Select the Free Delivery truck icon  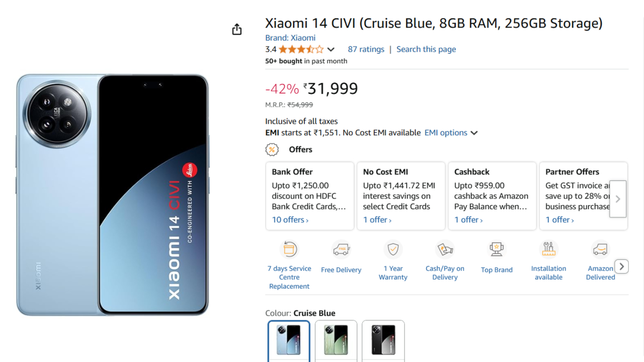point(341,249)
